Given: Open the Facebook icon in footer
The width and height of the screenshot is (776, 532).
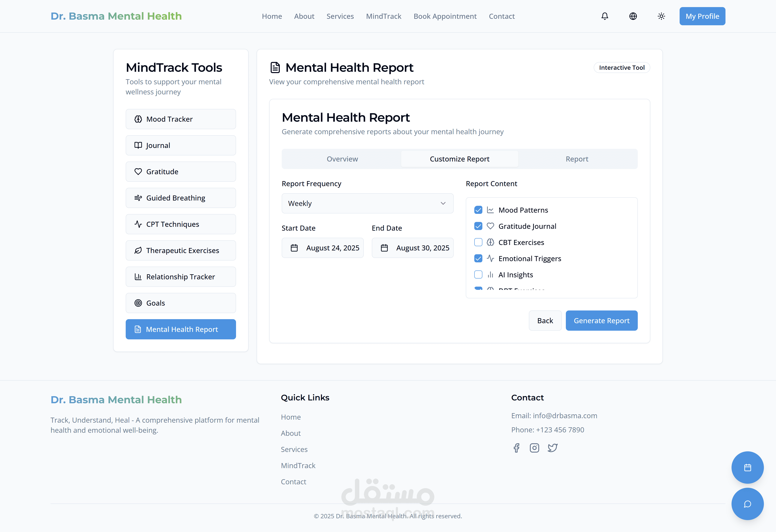Looking at the screenshot, I should pos(517,448).
